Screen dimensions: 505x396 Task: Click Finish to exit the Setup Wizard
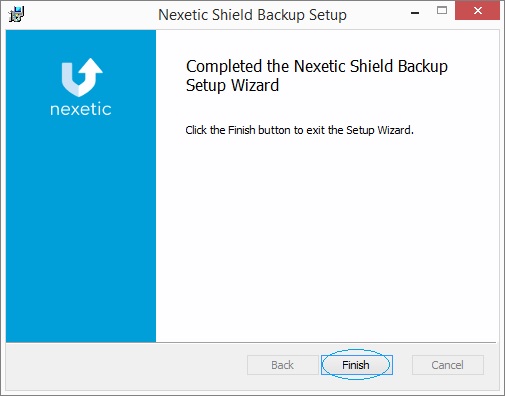pos(357,365)
